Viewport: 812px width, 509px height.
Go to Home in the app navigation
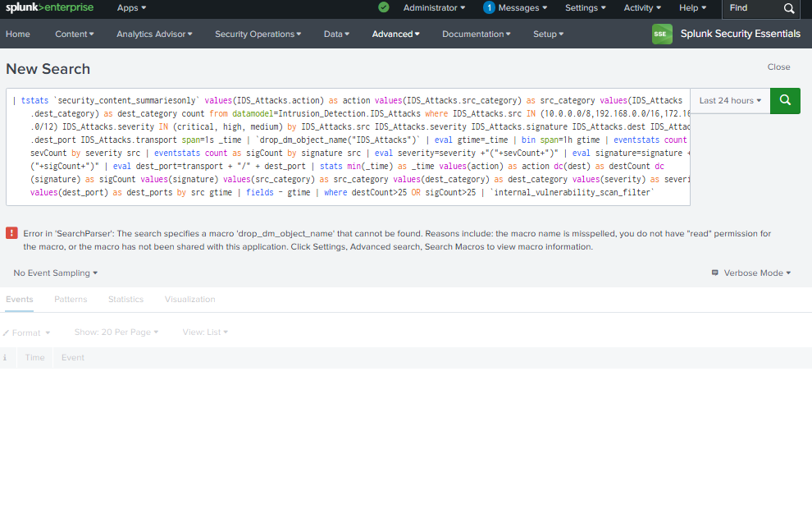click(x=17, y=34)
